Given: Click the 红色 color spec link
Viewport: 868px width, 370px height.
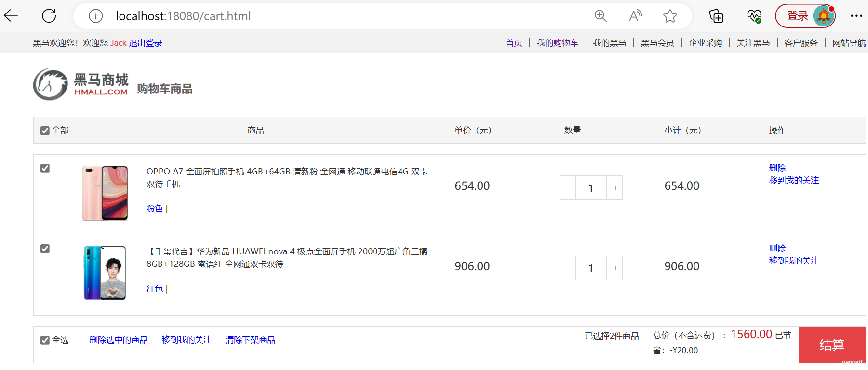Looking at the screenshot, I should point(155,289).
